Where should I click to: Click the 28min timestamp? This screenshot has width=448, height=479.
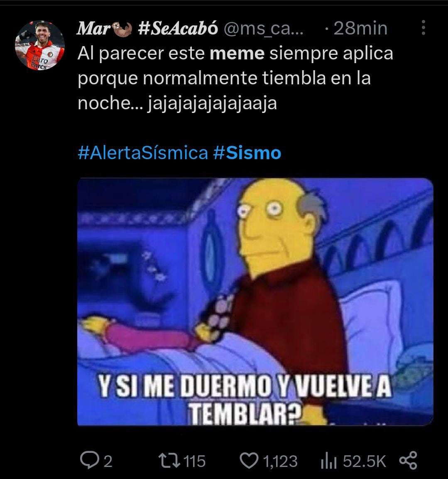click(360, 28)
